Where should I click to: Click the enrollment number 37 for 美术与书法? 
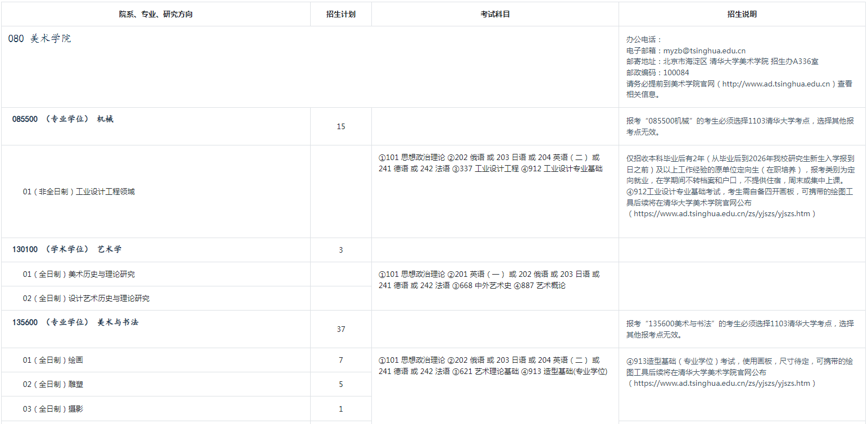tap(340, 329)
